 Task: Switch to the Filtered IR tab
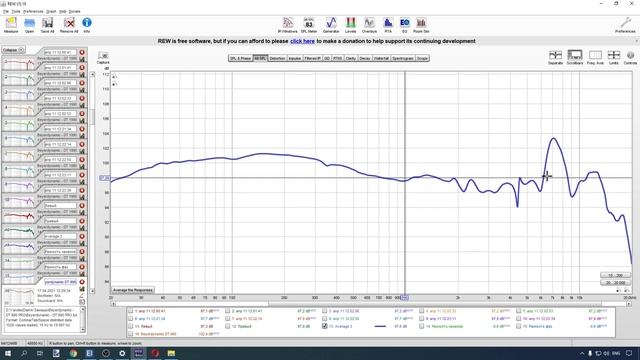coord(313,58)
